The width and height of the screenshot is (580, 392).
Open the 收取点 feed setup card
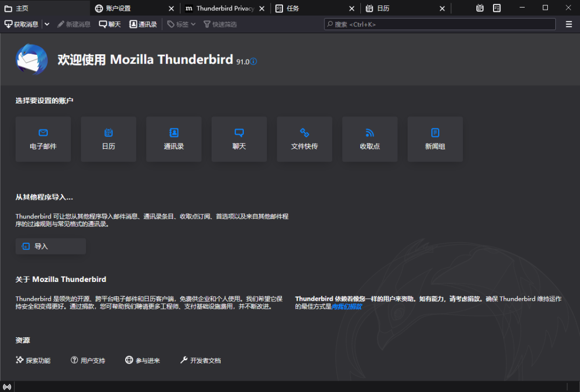[370, 139]
